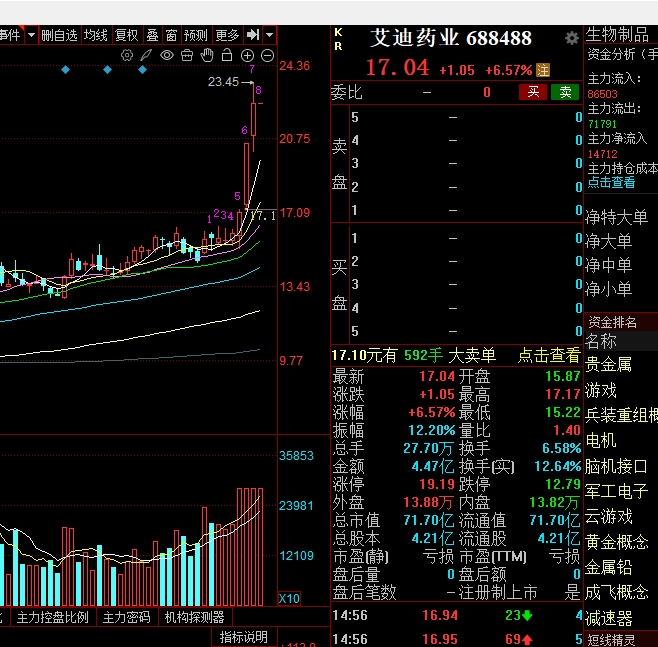
Task: Open the quote panel gear settings
Action: 571,38
